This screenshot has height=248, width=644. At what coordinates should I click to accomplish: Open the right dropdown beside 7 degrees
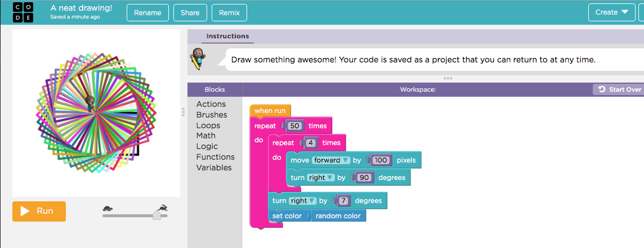click(302, 201)
